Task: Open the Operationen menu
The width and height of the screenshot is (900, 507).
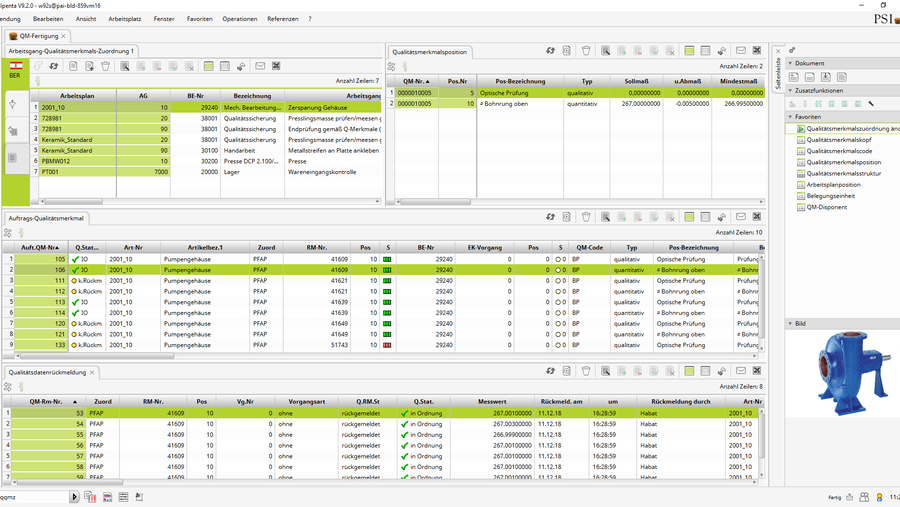Action: [239, 19]
